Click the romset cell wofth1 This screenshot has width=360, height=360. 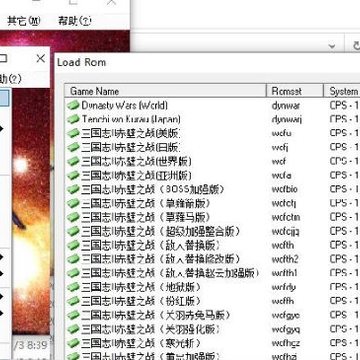(284, 273)
